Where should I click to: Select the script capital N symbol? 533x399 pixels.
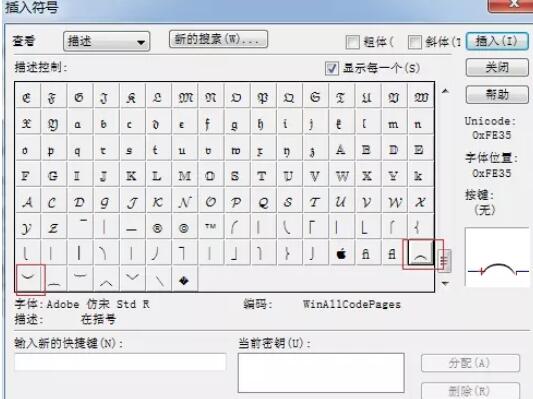185,202
